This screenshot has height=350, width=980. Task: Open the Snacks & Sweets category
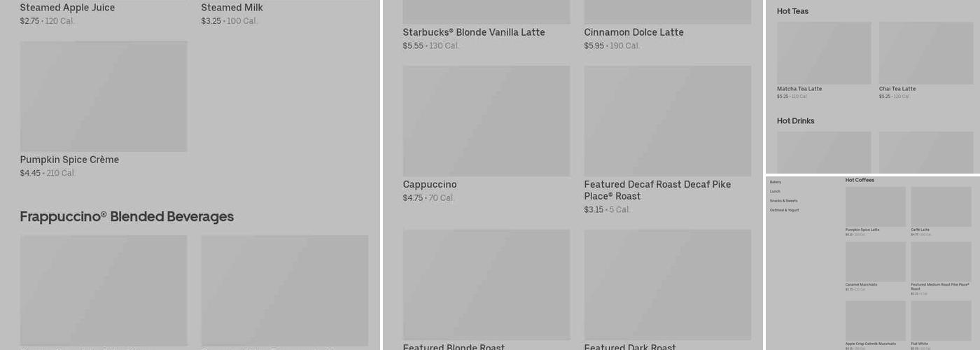783,201
